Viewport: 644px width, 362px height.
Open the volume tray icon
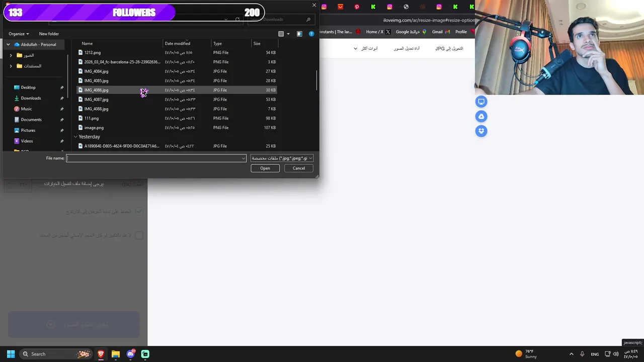616,354
